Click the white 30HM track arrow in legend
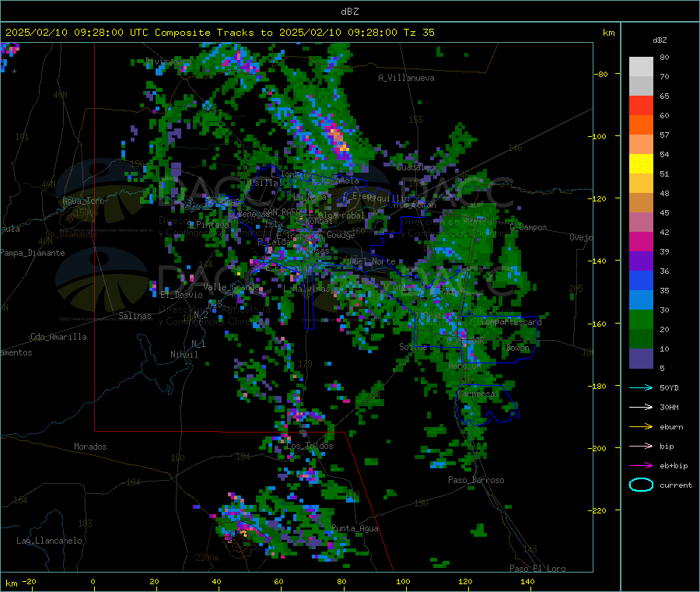This screenshot has height=592, width=700. tap(641, 407)
